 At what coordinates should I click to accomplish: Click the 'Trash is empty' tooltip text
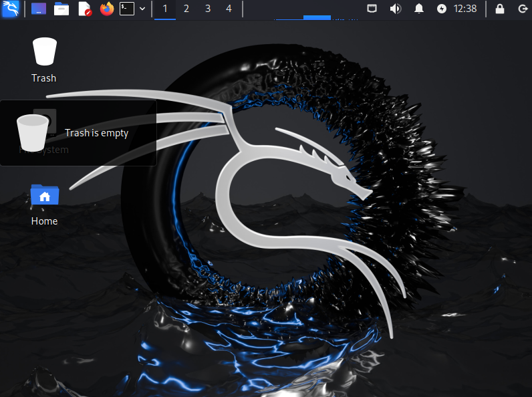tap(97, 133)
